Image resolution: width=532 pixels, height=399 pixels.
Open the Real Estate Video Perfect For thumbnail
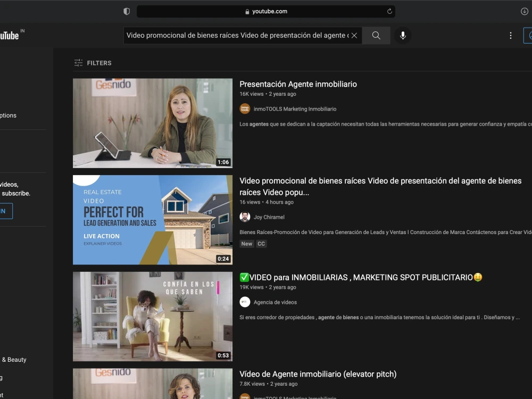153,220
